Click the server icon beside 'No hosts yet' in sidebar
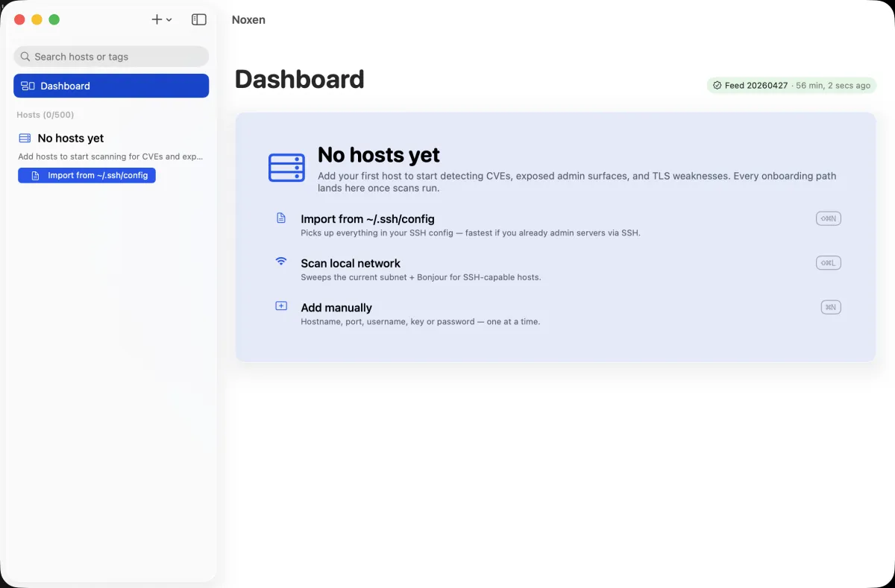 23,138
